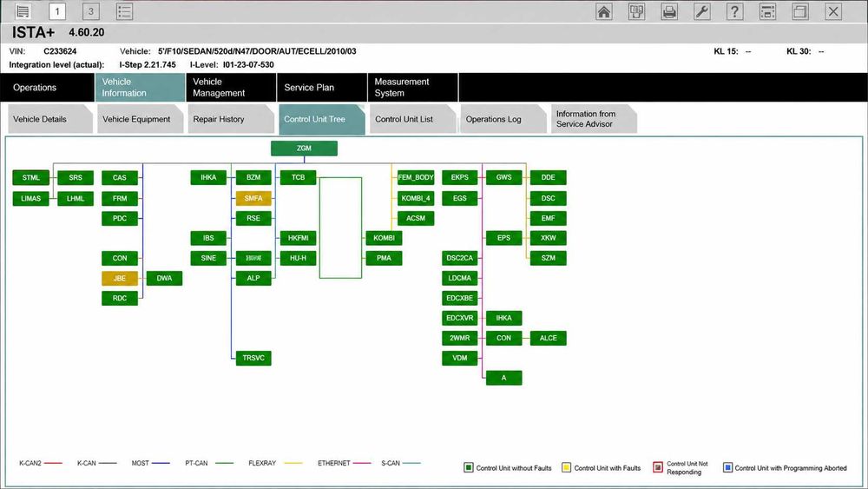Select the TRSVC control unit
Screen dimensions: 868x489
pos(253,358)
